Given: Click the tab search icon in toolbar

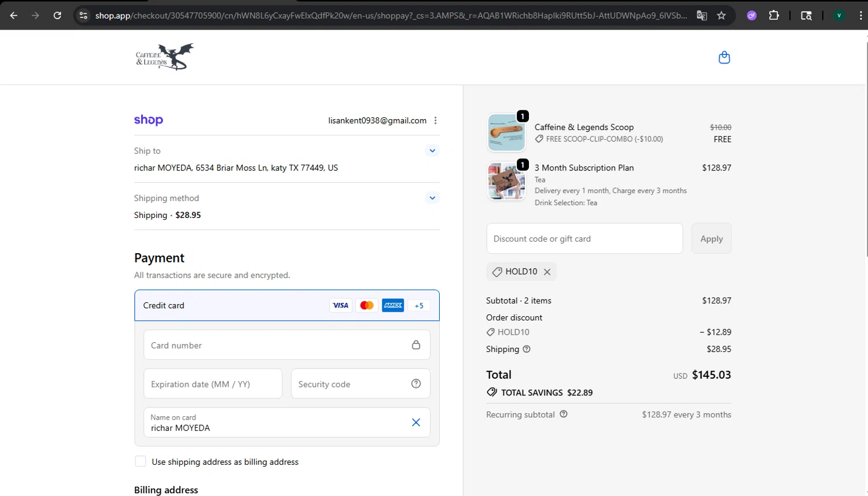Looking at the screenshot, I should [x=806, y=16].
